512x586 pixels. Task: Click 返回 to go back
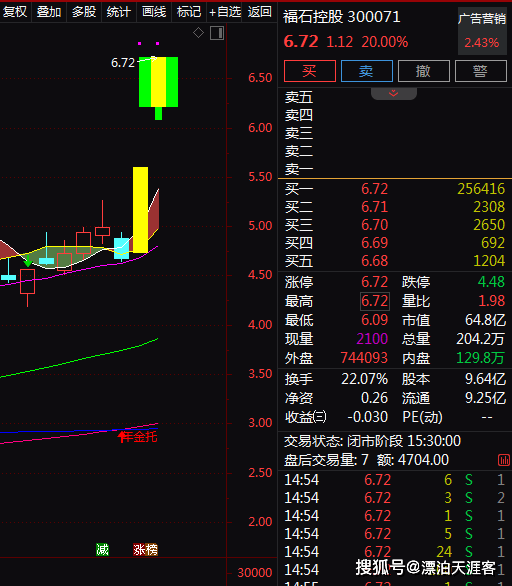(259, 12)
